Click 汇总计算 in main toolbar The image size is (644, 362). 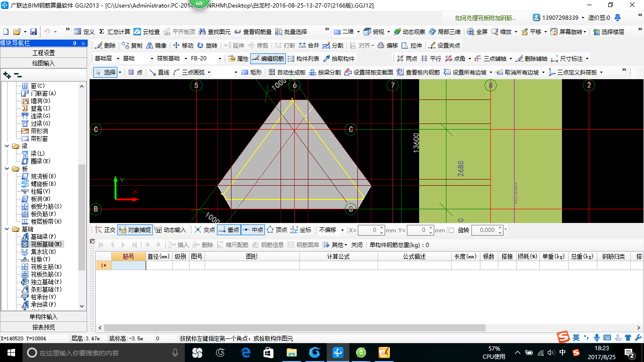click(114, 32)
